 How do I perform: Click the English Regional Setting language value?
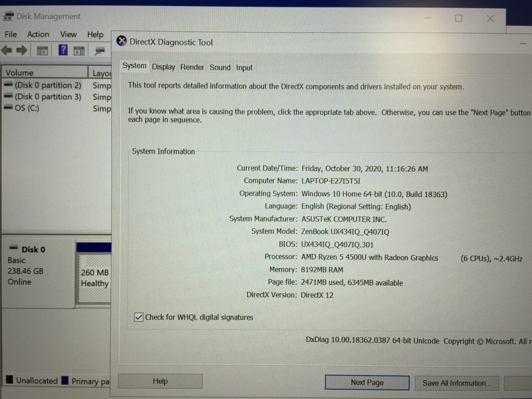356,206
